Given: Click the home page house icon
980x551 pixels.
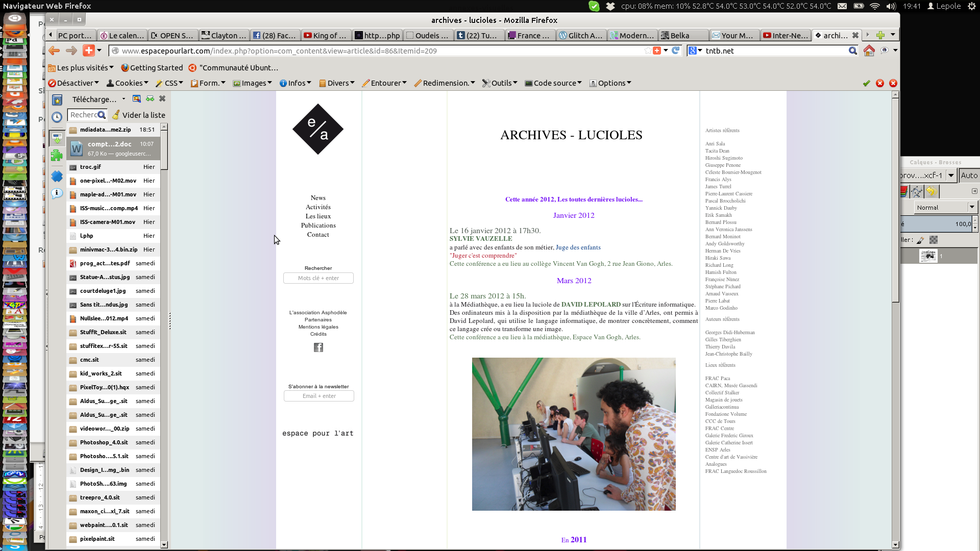Looking at the screenshot, I should (x=869, y=51).
